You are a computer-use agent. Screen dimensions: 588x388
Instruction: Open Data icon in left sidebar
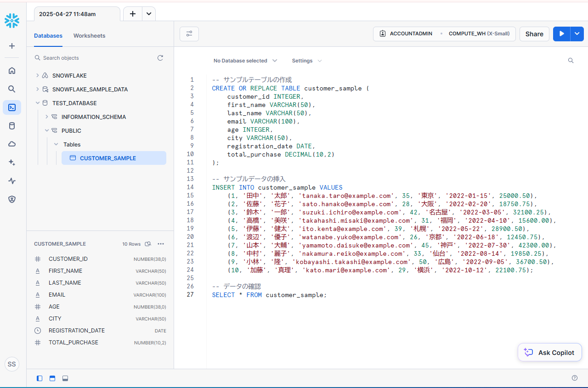click(12, 126)
